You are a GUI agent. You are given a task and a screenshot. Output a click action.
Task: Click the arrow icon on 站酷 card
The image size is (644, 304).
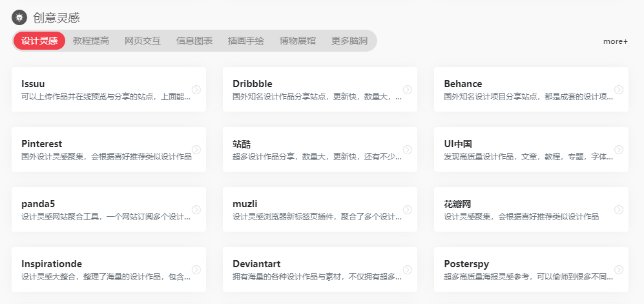(408, 149)
